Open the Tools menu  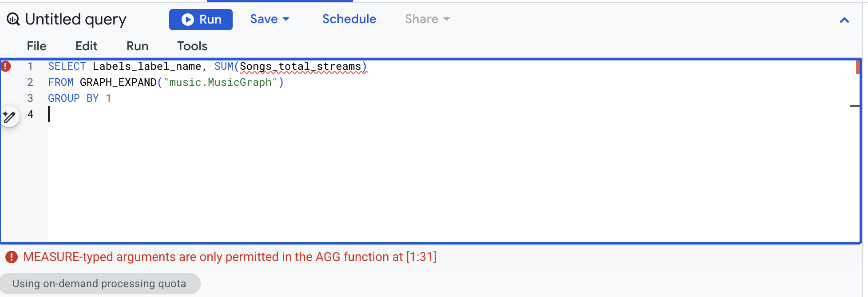click(192, 46)
